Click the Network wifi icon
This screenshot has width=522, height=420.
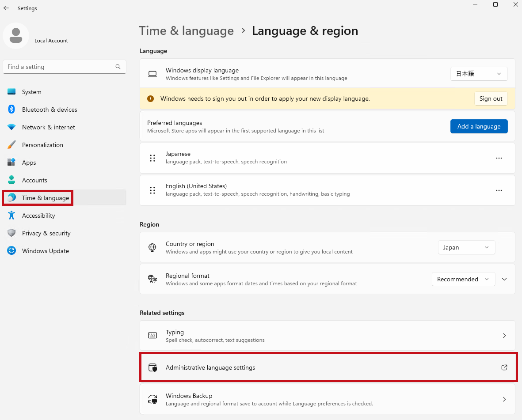(x=11, y=127)
